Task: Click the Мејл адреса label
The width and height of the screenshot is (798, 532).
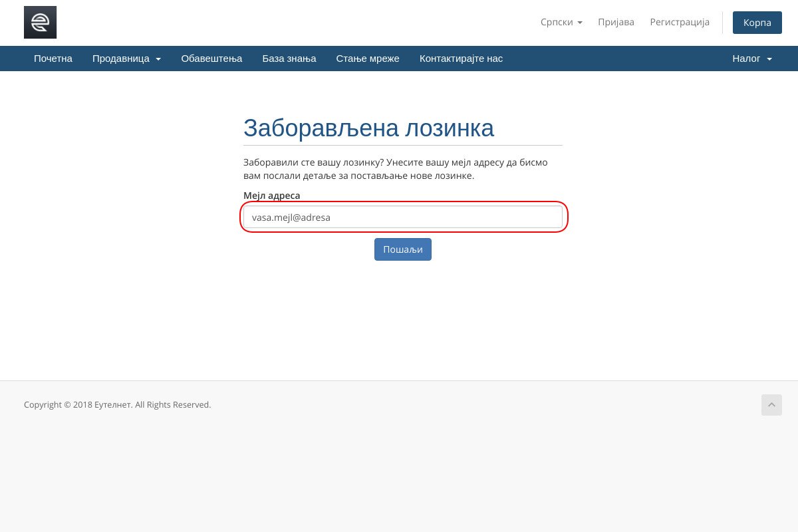Action: pyautogui.click(x=272, y=196)
